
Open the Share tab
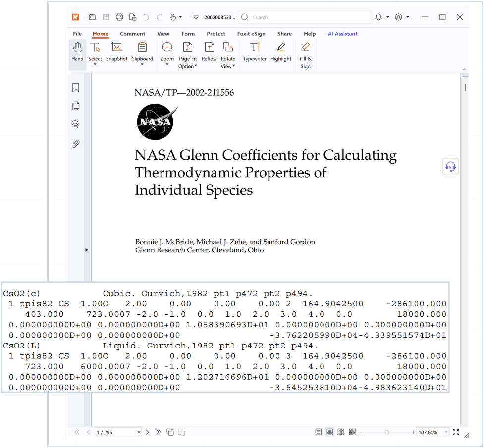[284, 34]
